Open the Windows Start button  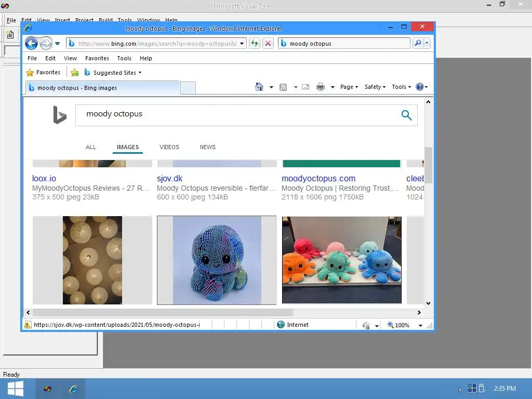click(x=15, y=389)
